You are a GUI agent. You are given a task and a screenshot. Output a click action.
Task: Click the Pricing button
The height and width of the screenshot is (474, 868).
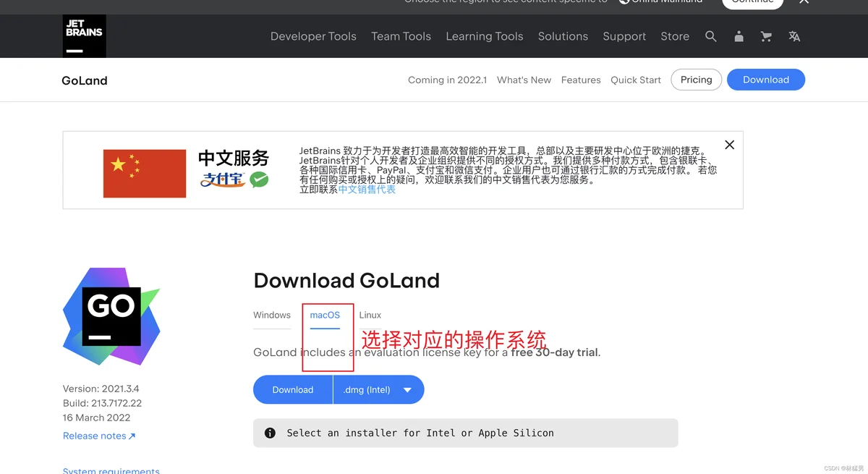click(x=697, y=80)
